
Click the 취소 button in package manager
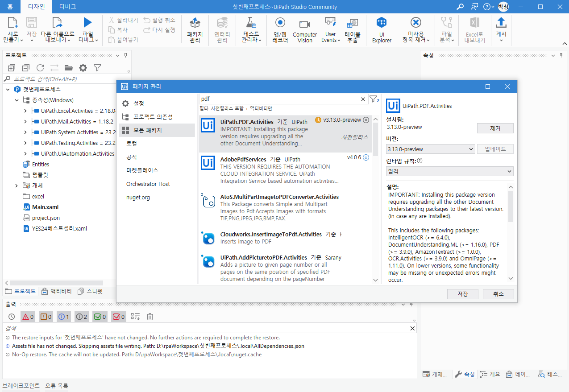498,294
